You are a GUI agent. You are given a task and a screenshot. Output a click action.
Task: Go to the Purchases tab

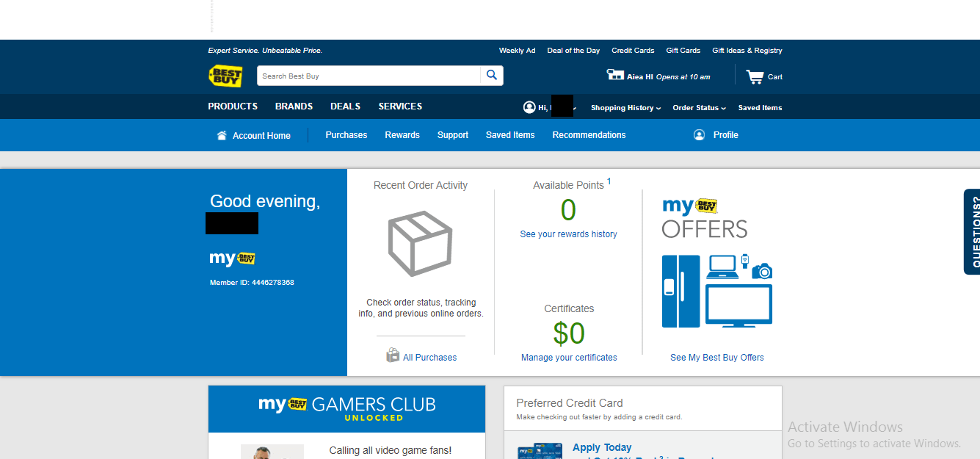pos(346,135)
